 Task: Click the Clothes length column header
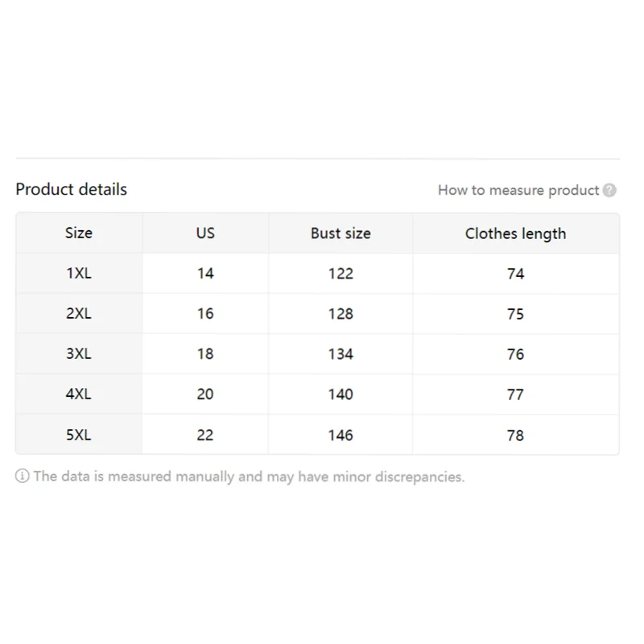click(515, 233)
